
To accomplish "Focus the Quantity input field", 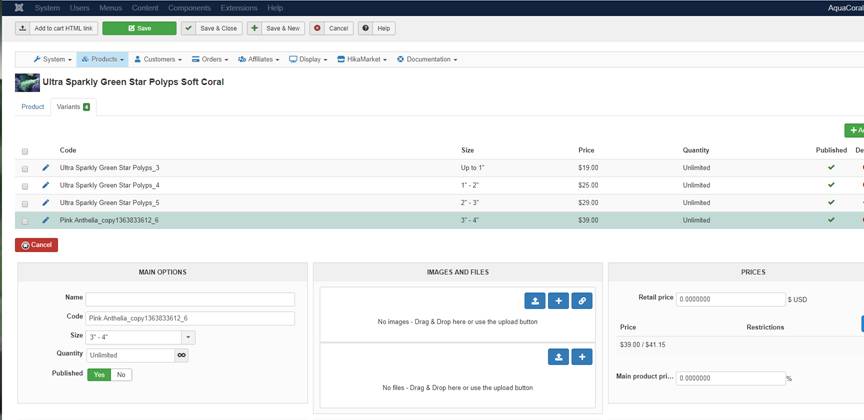I will (130, 356).
